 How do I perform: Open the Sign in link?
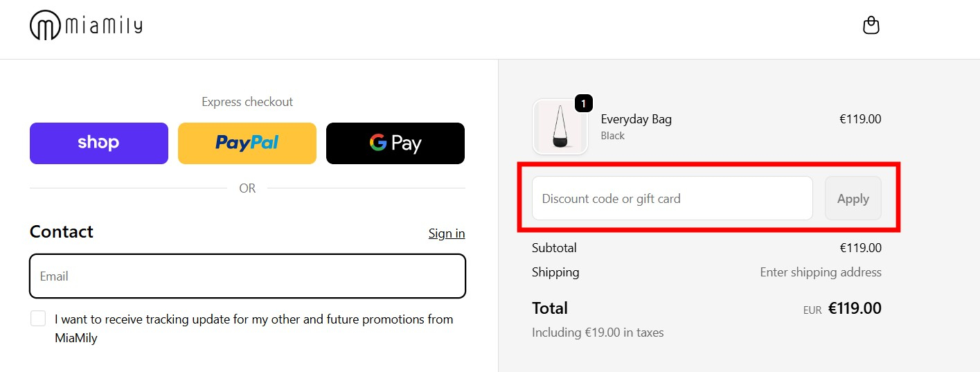tap(447, 233)
